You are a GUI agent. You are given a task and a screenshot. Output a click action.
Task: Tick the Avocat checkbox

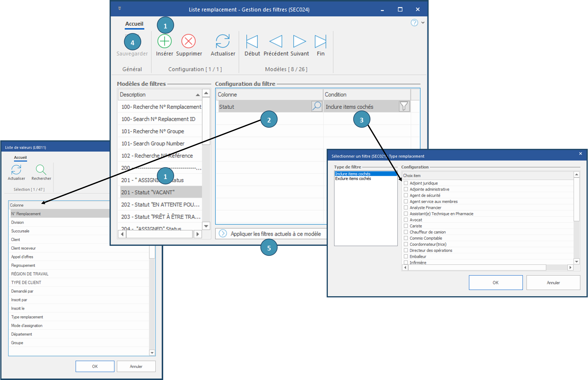[406, 220]
